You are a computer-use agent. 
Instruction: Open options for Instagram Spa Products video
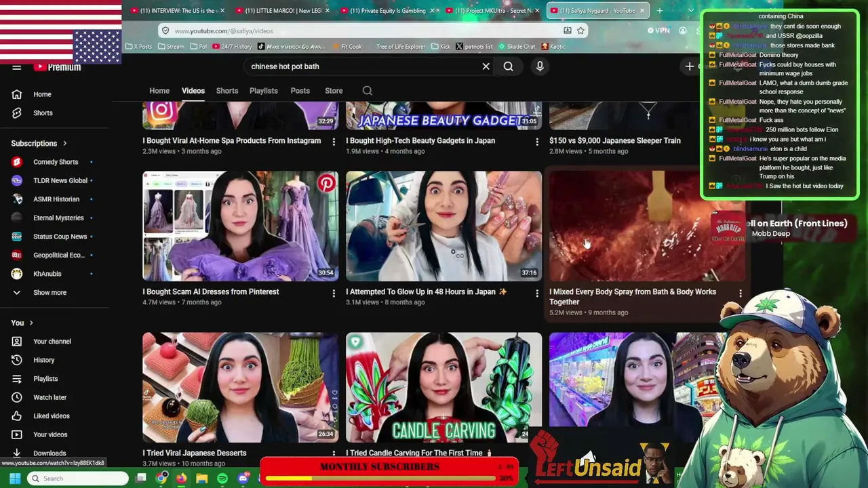(x=333, y=142)
